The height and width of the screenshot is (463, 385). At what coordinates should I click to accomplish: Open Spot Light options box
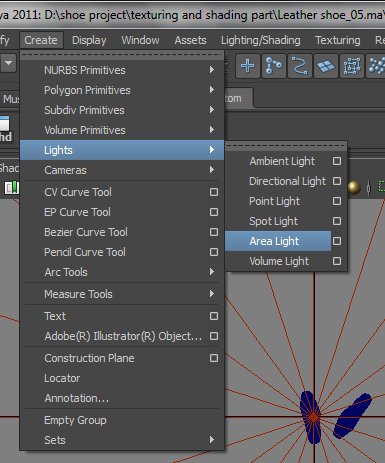(337, 221)
